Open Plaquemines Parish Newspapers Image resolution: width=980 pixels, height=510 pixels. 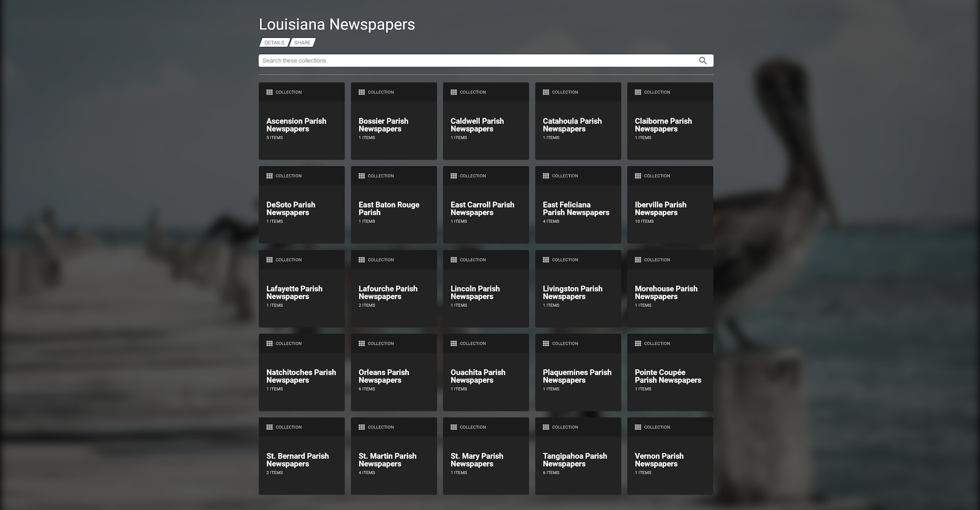pos(578,376)
